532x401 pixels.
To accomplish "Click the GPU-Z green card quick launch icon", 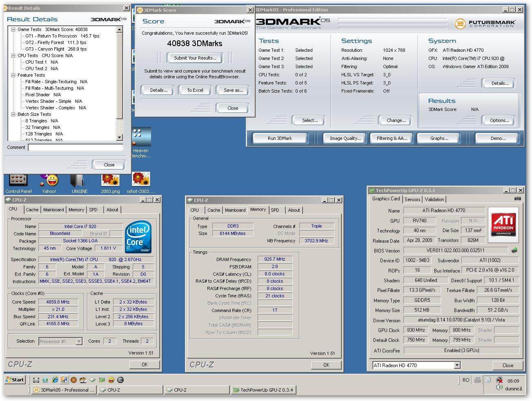I will click(102, 380).
